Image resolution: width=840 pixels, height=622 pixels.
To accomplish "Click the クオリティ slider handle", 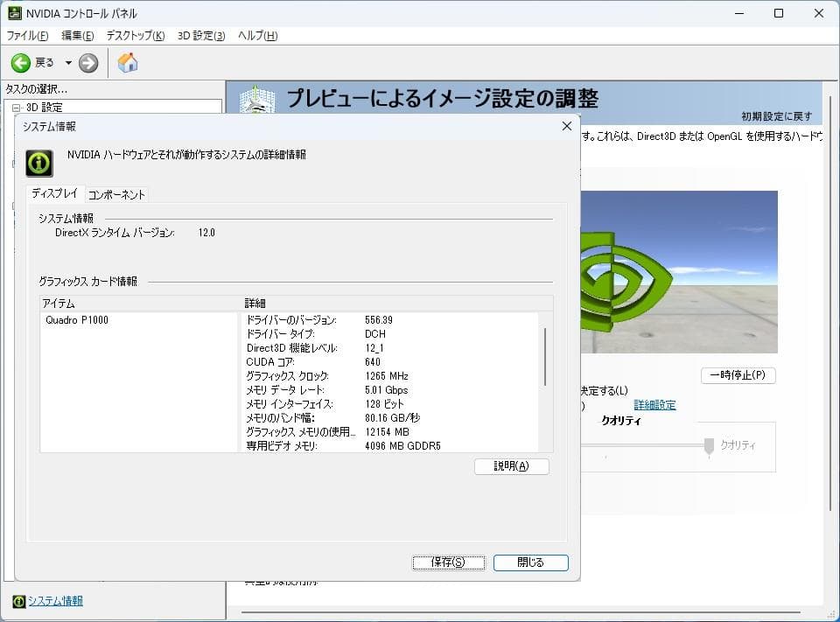I will [x=710, y=447].
